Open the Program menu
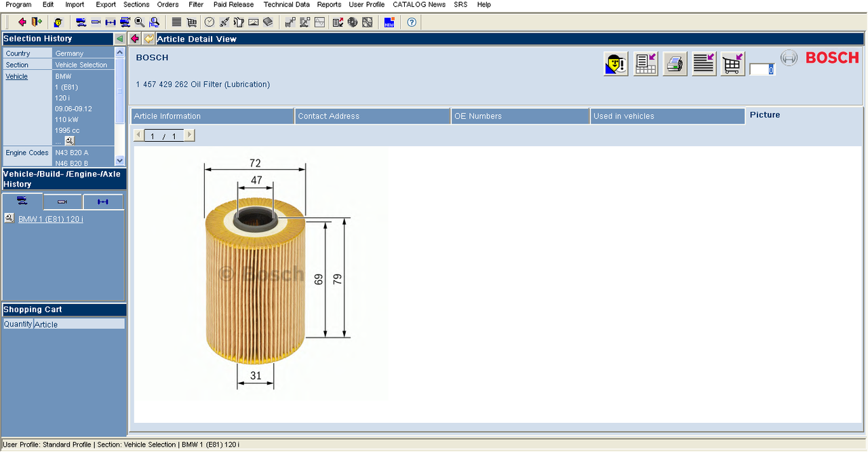 (x=18, y=5)
